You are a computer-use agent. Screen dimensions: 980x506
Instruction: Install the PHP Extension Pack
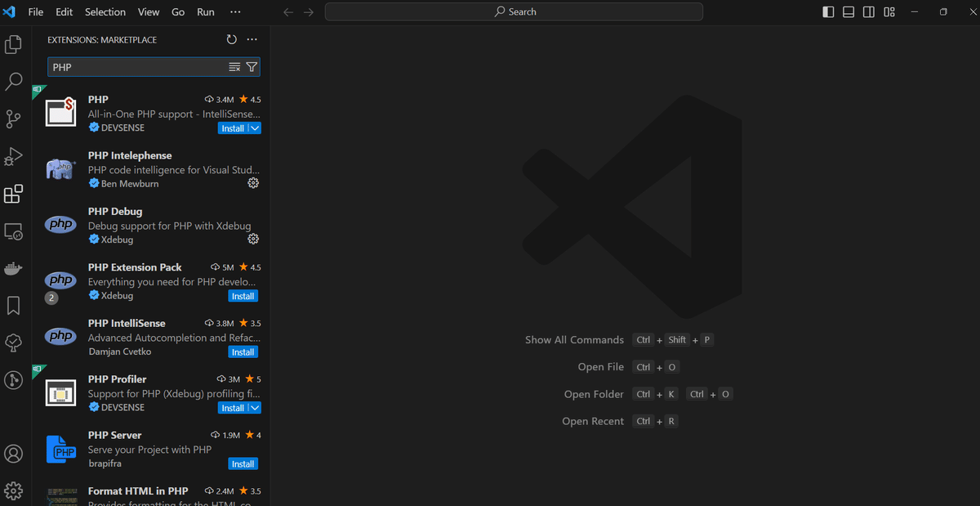(243, 296)
